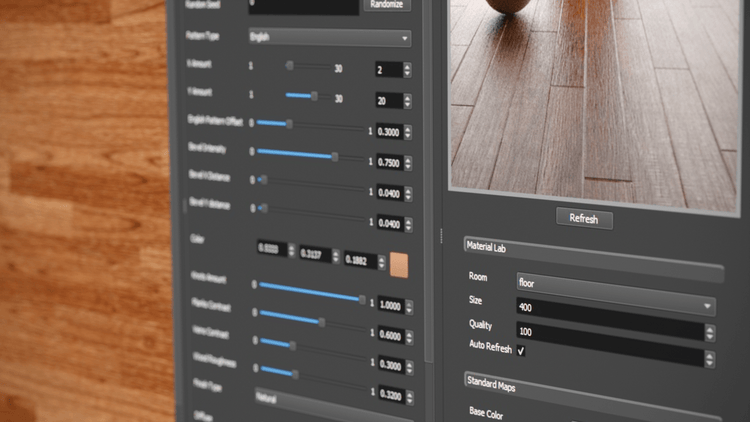Click the Random Seed input field
Screen dimensions: 750x422
(304, 6)
